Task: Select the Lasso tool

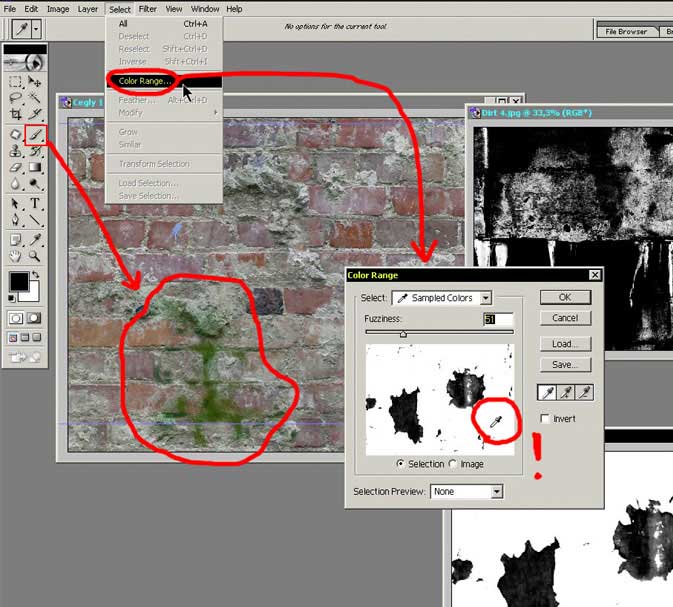Action: pos(16,98)
